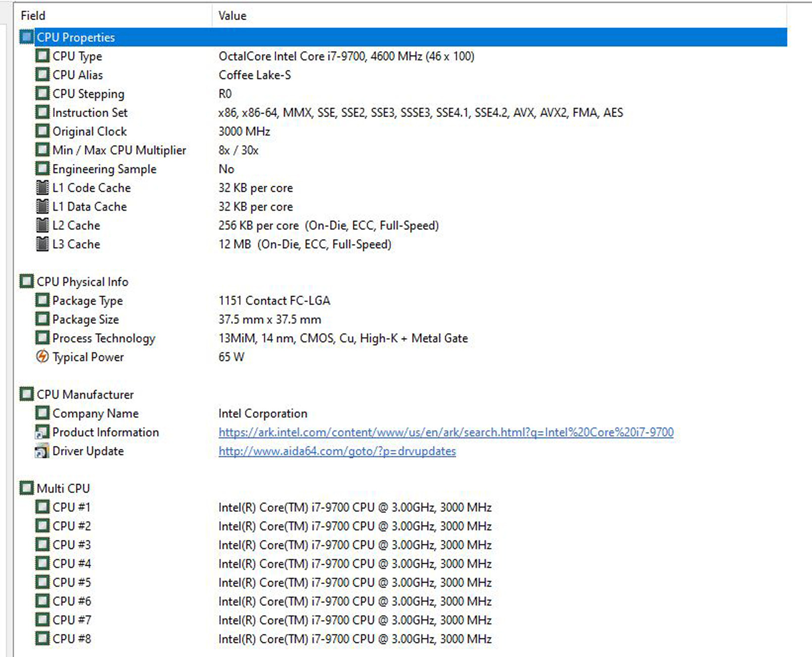Click the 'Intel Corporation' company value
The width and height of the screenshot is (812, 657).
(x=263, y=413)
